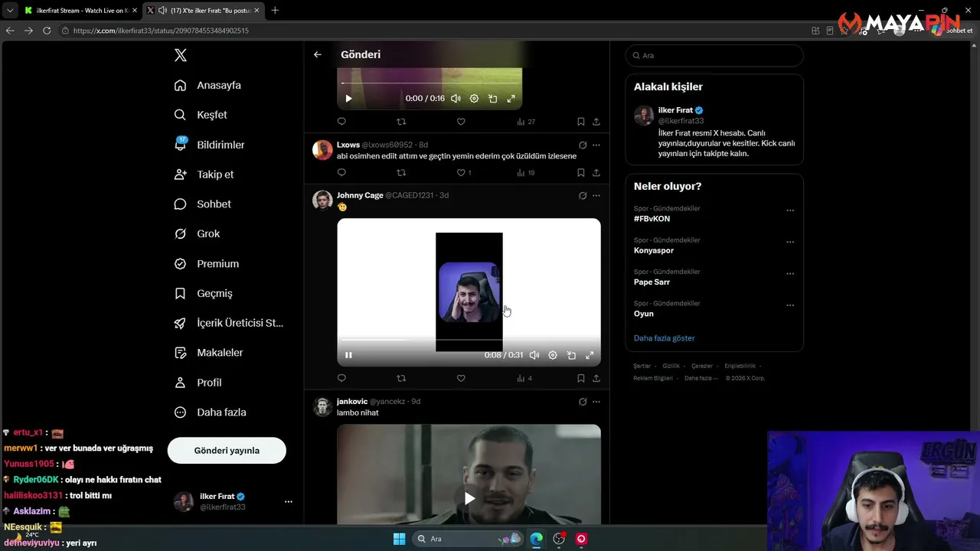This screenshot has height=551, width=980.
Task: Click taskbar Ara search box
Action: (x=468, y=539)
